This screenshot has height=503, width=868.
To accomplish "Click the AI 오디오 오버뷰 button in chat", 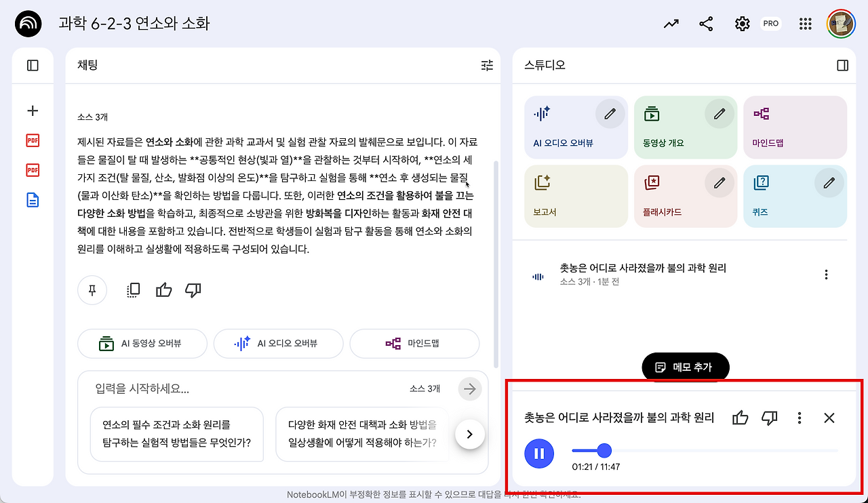I will 278,343.
